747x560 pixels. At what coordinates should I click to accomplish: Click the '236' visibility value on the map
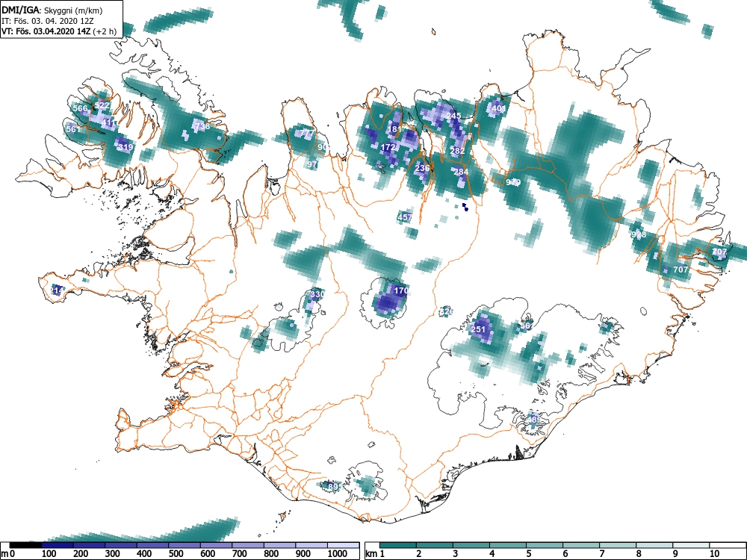(422, 167)
